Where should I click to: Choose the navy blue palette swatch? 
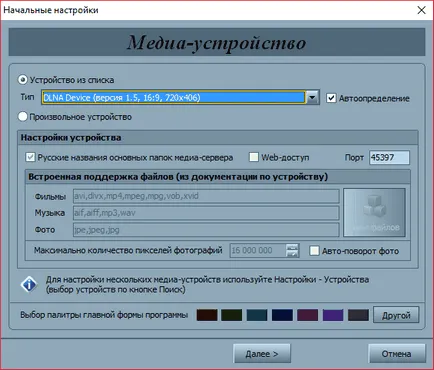coord(282,315)
